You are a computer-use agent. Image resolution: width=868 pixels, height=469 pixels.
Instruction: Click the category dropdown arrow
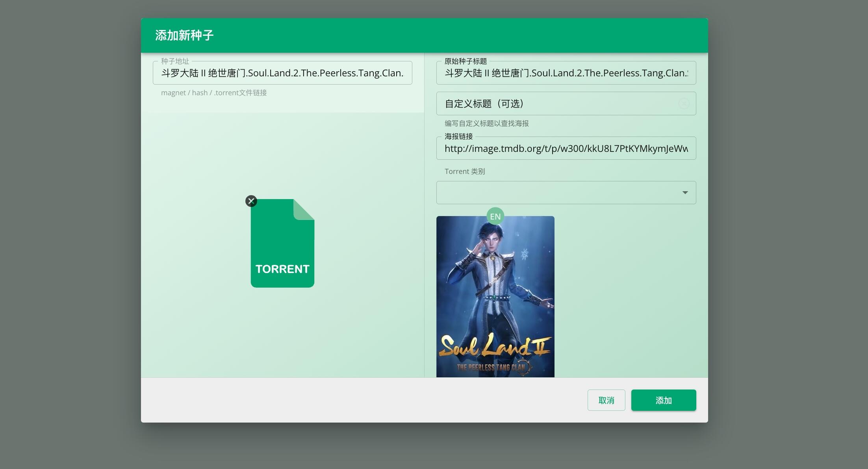tap(684, 192)
